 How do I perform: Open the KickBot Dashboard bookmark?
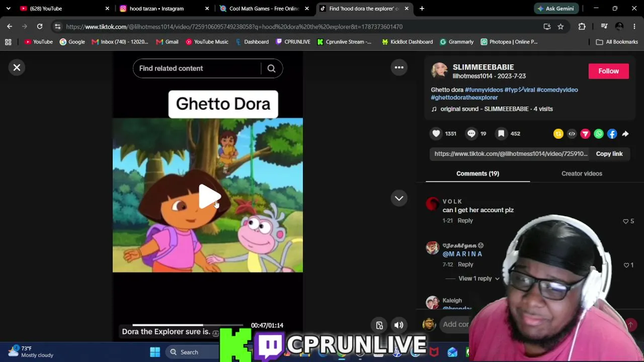(x=407, y=42)
